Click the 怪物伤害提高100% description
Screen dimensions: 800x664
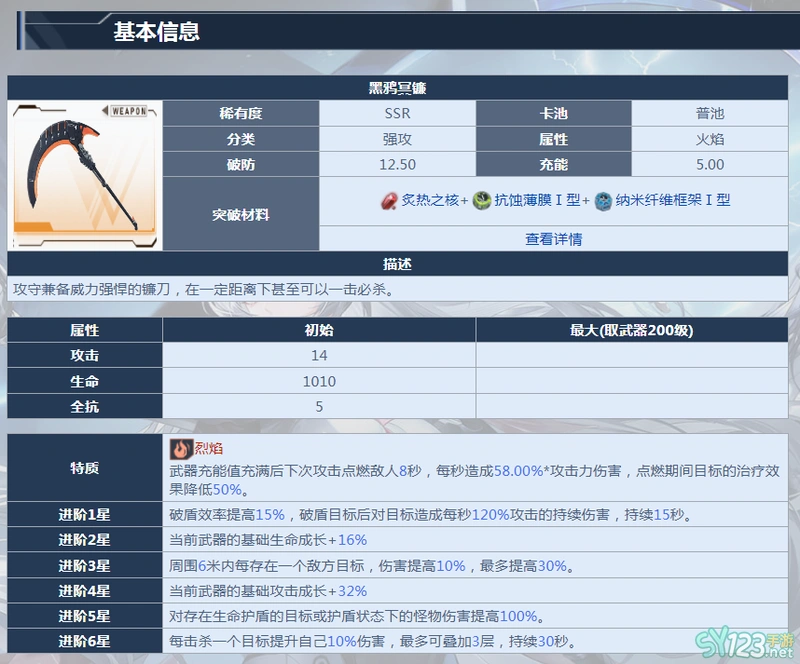click(x=357, y=616)
